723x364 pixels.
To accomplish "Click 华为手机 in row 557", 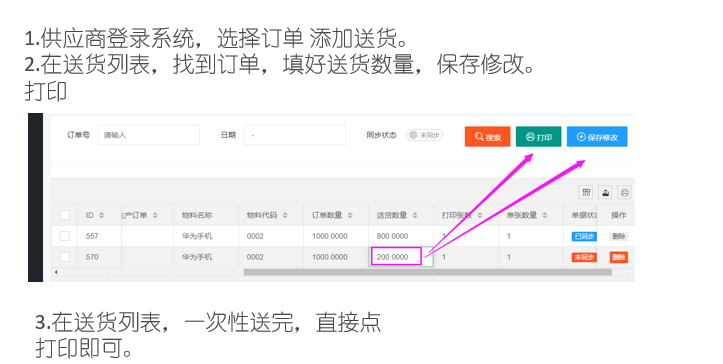I will (x=197, y=236).
